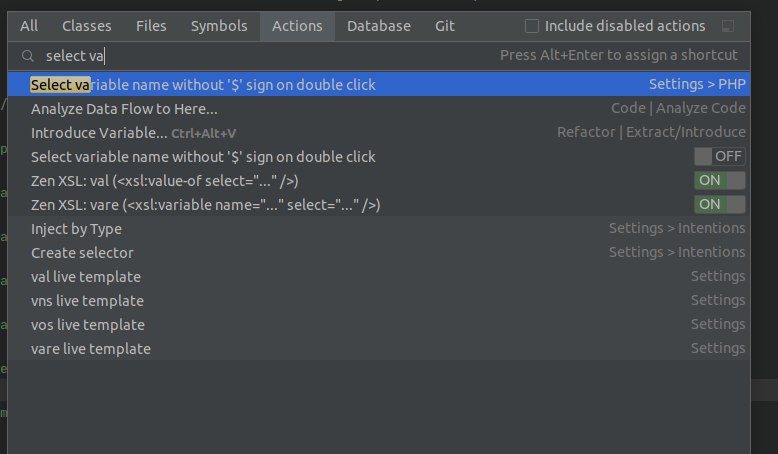Select vare live template result
This screenshot has height=454, width=778.
(x=91, y=349)
